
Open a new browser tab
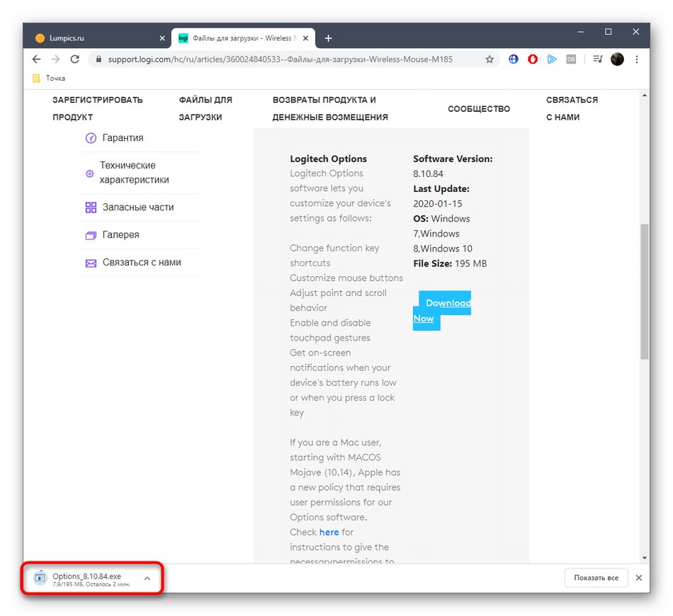328,38
